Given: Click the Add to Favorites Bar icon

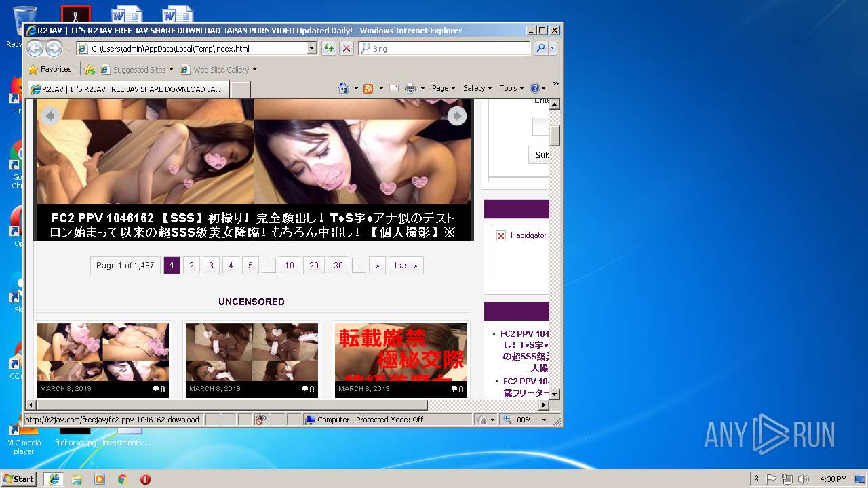Looking at the screenshot, I should tap(89, 69).
